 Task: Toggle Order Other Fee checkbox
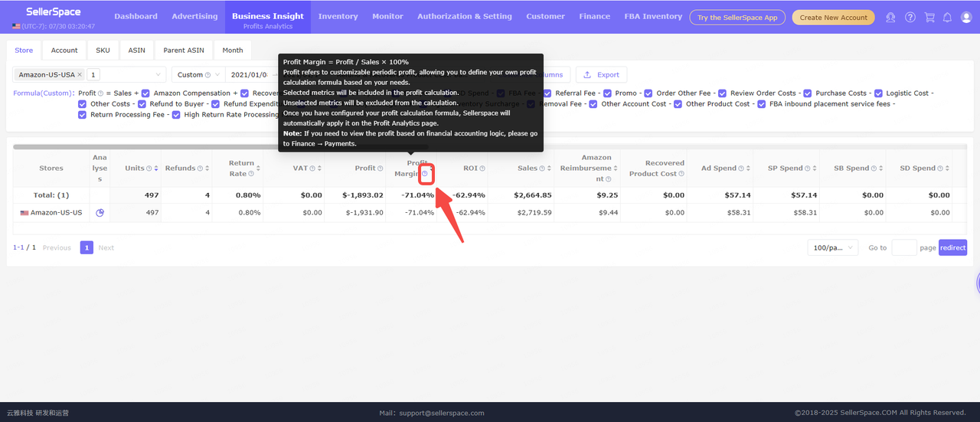649,93
